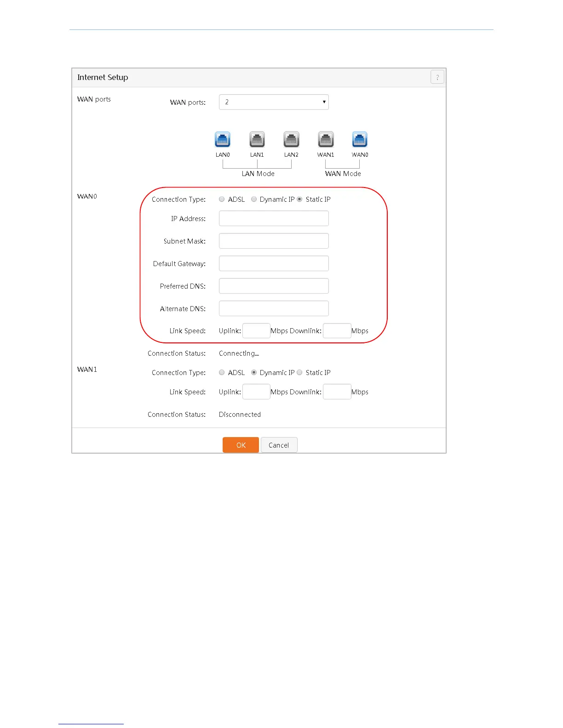Click the WAN1 port icon
The height and width of the screenshot is (728, 563).
(326, 139)
